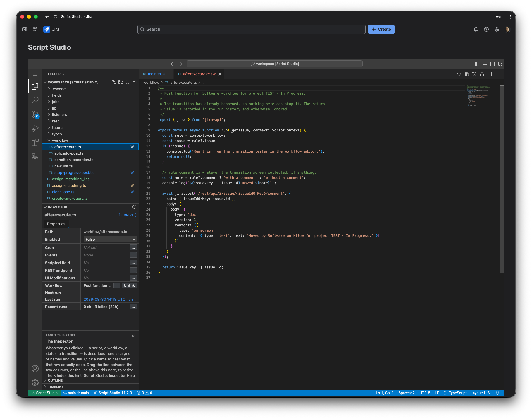Open Manage gear in activity bar
532x419 pixels.
point(35,383)
